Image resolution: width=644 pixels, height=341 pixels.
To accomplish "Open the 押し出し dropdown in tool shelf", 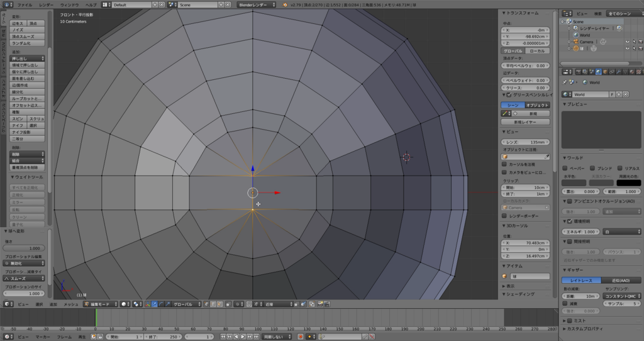I will tap(27, 59).
